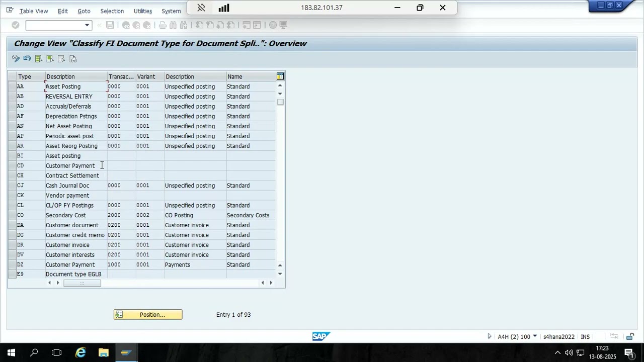Click the Undo Change arrow icon
The width and height of the screenshot is (644, 362).
coord(27,59)
